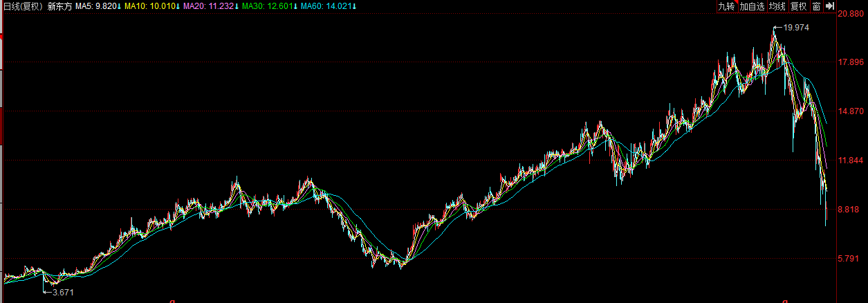This screenshot has width=868, height=303.
Task: Open the 复权 adjustment button
Action: pyautogui.click(x=799, y=6)
